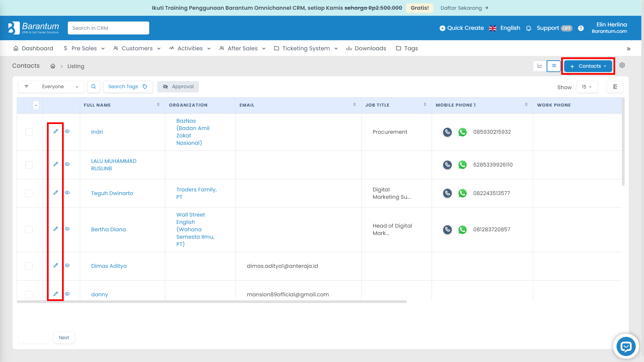644x362 pixels.
Task: Click the Approval button
Action: (x=178, y=86)
